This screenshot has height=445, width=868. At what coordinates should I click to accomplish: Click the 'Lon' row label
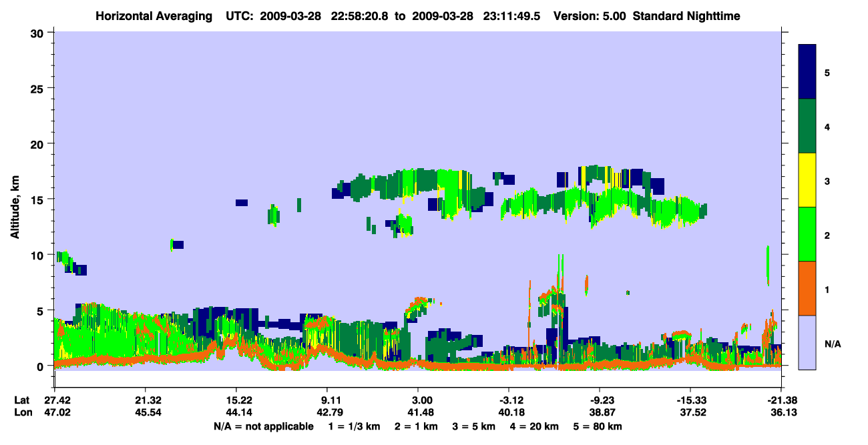22,413
